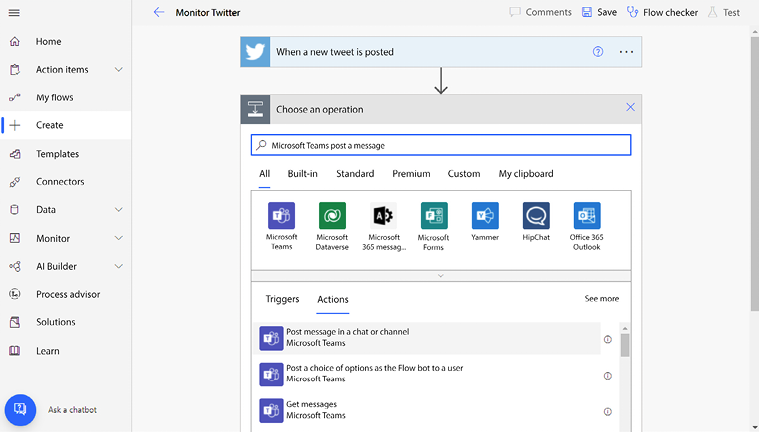Go back with the left arrow
The width and height of the screenshot is (759, 432).
159,13
